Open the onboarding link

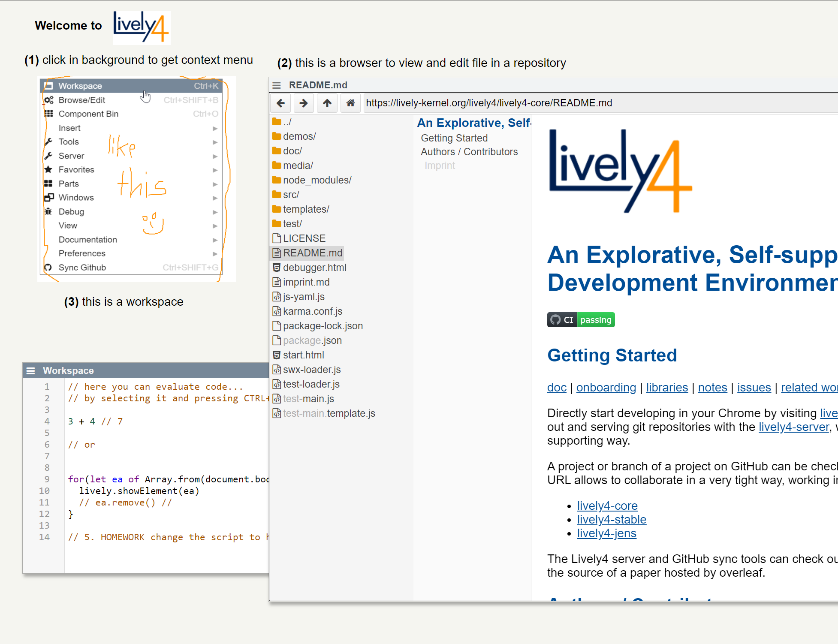(606, 388)
